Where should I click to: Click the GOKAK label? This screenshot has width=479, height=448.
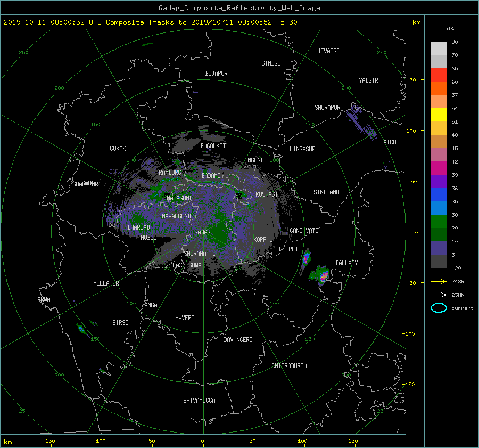click(x=118, y=149)
